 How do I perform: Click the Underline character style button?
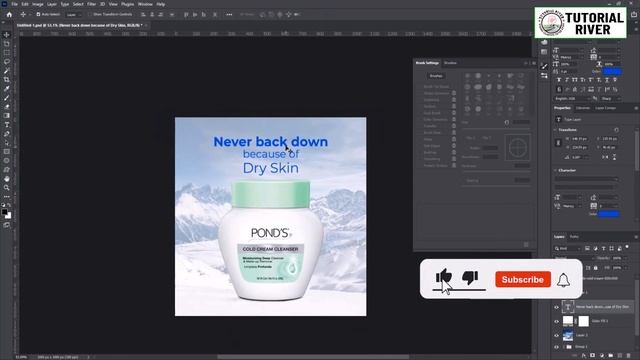(x=607, y=80)
